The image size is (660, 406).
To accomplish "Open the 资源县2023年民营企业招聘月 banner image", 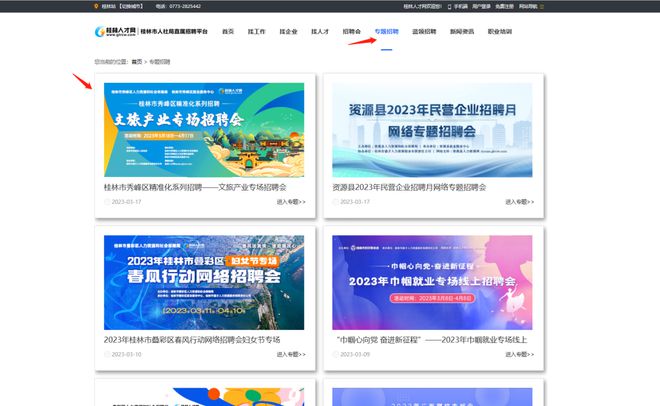I will 432,130.
